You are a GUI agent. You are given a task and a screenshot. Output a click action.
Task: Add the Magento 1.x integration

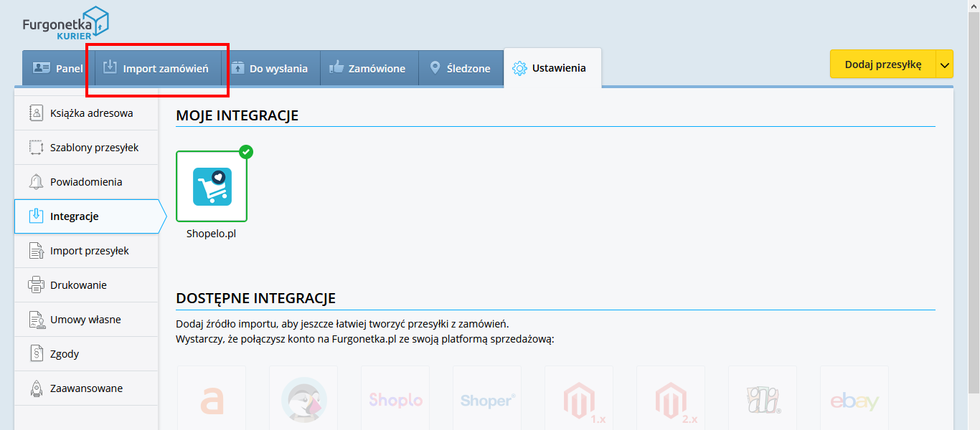[x=579, y=398]
